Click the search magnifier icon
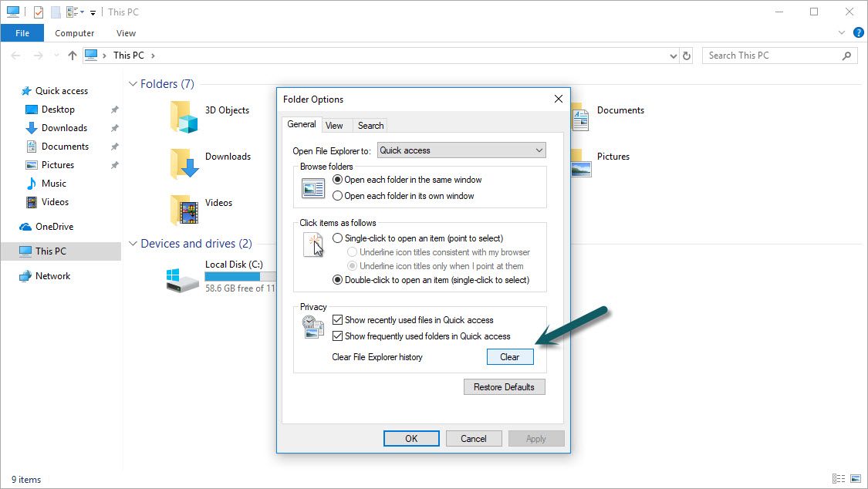The image size is (868, 489). [846, 56]
